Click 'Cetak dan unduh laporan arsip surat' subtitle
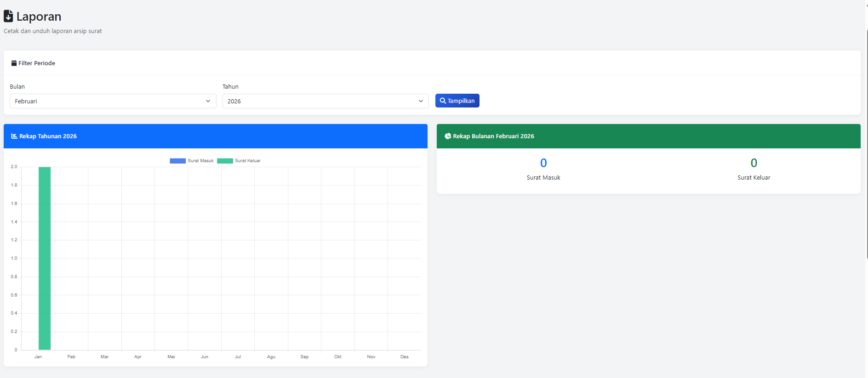The image size is (868, 378). [53, 31]
